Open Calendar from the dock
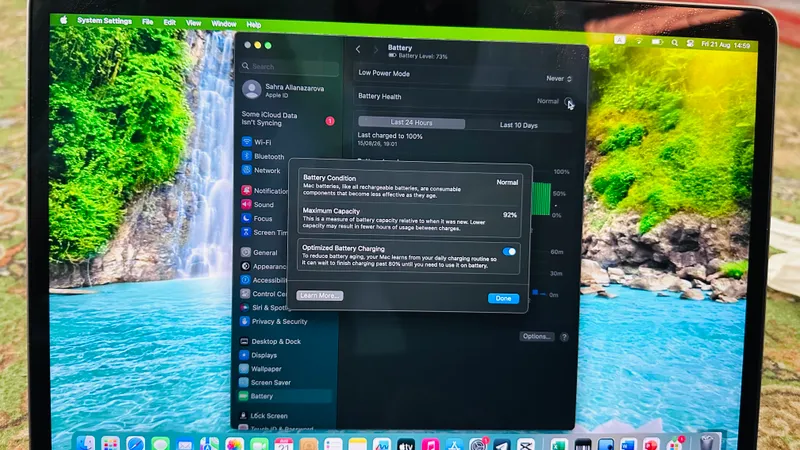The width and height of the screenshot is (800, 450). [x=284, y=445]
